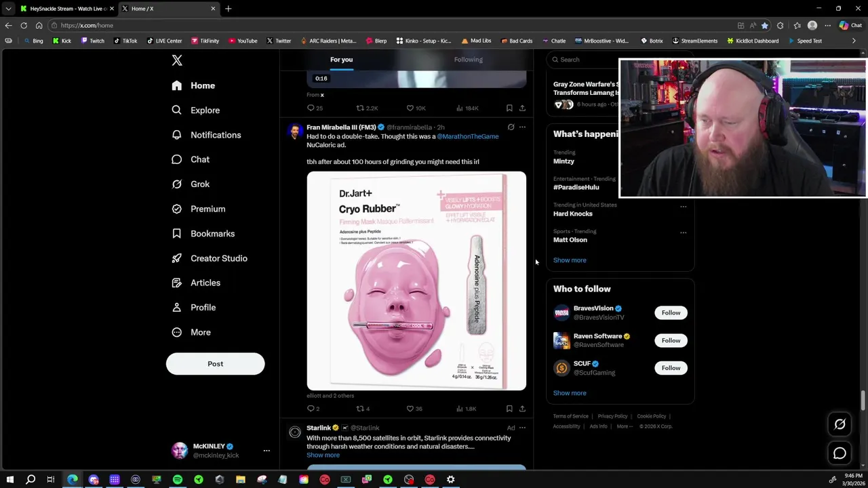Bookmark Fran Mirabella's post
Viewport: 868px width, 488px height.
[509, 409]
